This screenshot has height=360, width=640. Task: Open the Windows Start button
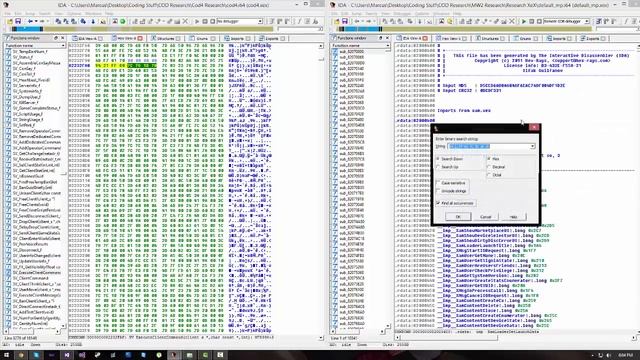tap(6, 355)
